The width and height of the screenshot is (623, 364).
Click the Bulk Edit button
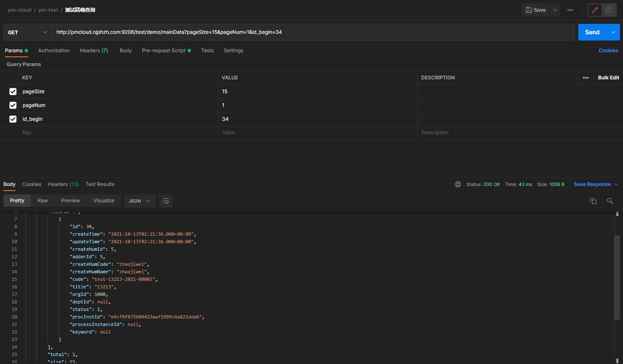(608, 78)
